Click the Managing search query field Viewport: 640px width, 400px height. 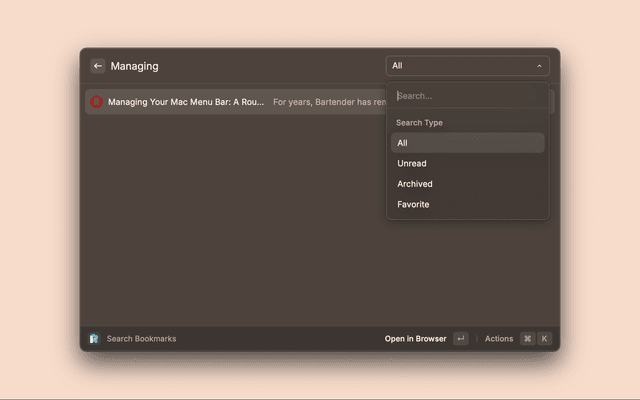[240, 66]
